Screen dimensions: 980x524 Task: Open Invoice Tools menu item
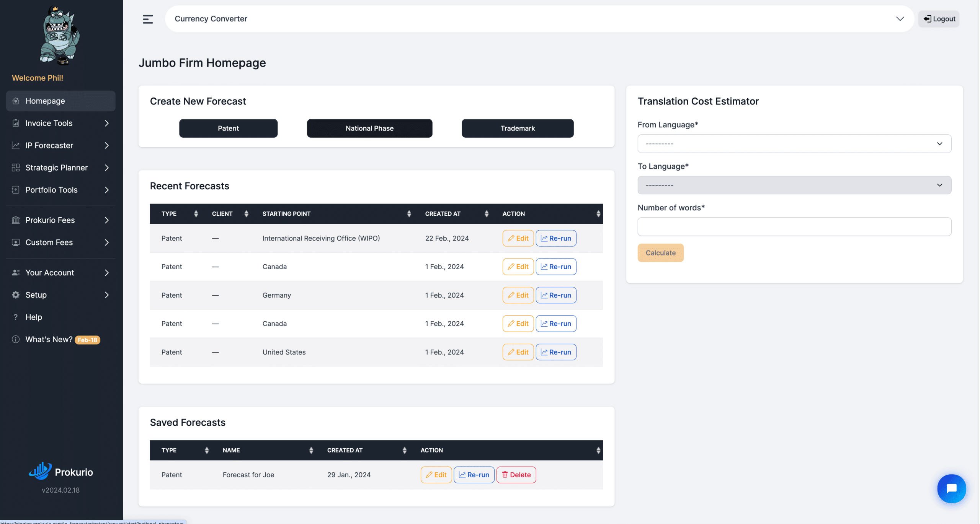(60, 123)
